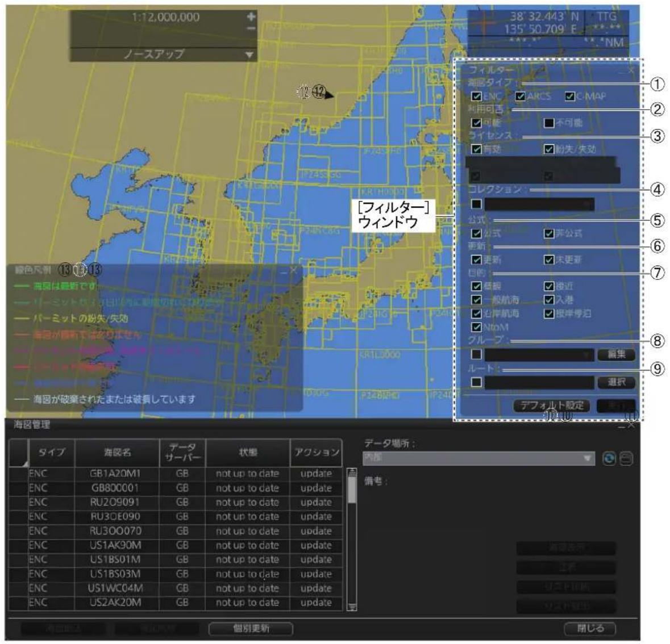The width and height of the screenshot is (670, 644).
Task: Zoom out chart scale with minus icon
Action: pos(251,28)
